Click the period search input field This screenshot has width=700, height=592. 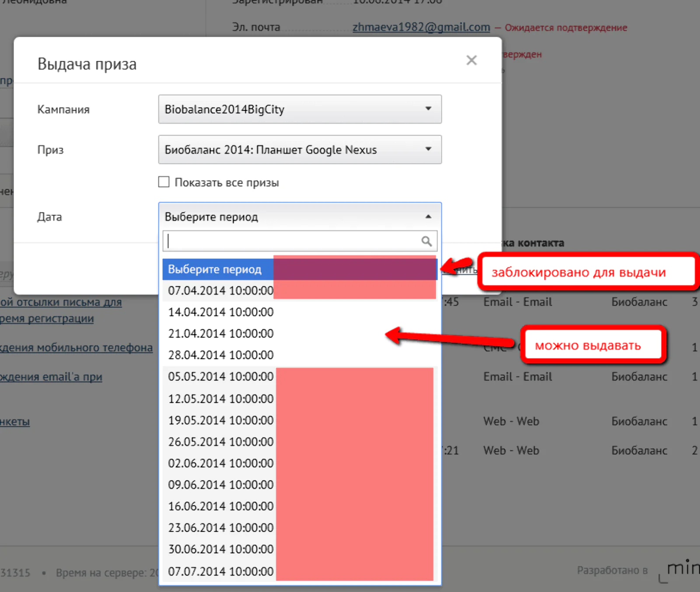pos(300,241)
